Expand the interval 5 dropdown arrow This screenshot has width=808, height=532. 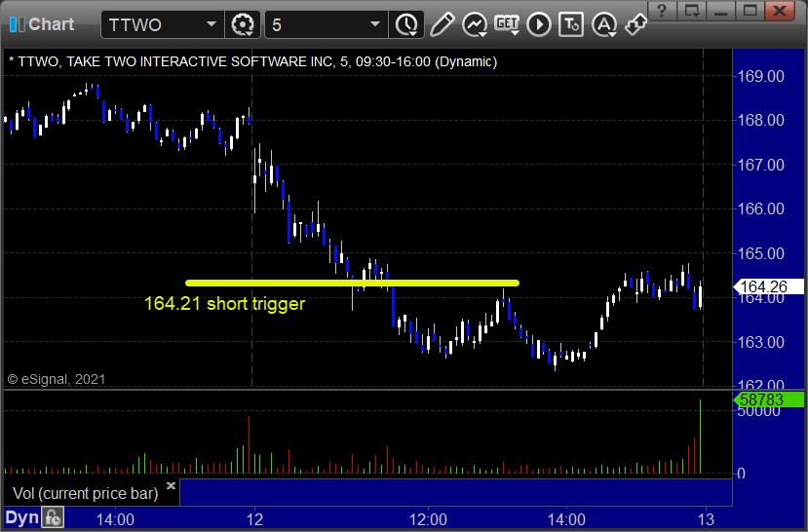tap(375, 24)
